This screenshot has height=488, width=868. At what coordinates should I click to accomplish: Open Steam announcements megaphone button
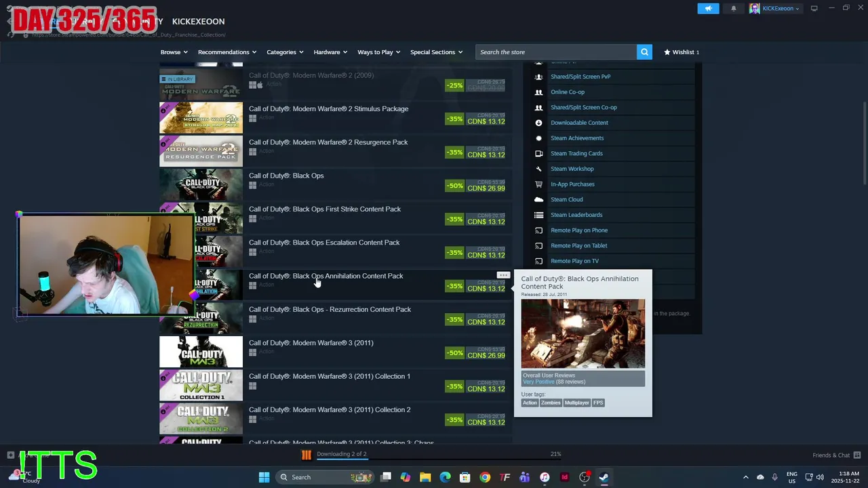pyautogui.click(x=708, y=8)
